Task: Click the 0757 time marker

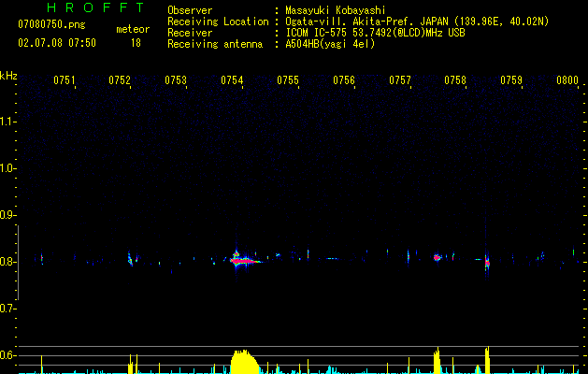Action: [x=400, y=80]
